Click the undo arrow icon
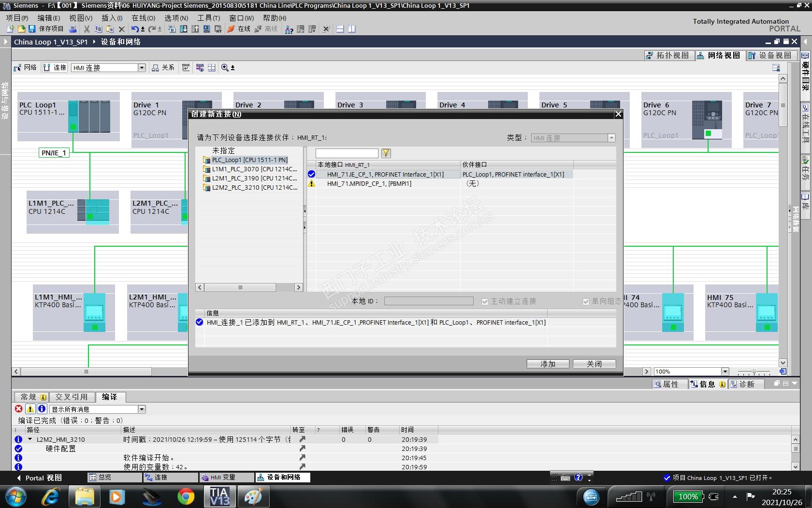 135,29
